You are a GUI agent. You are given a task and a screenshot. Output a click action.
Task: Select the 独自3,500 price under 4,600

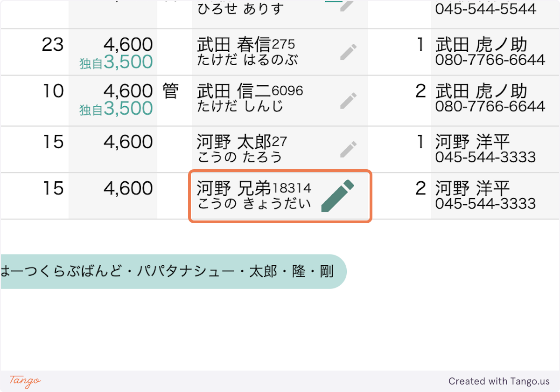click(x=116, y=61)
